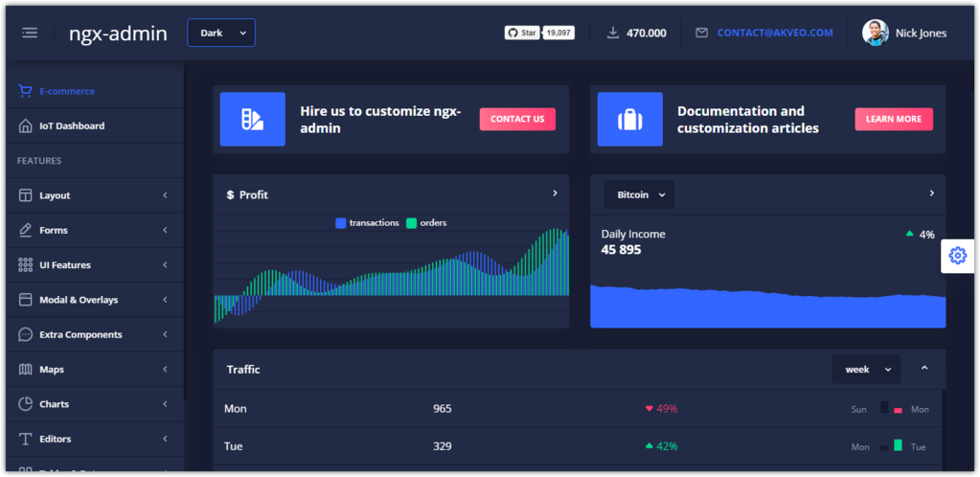Click the Layout grid icon
980x477 pixels.
pos(25,195)
